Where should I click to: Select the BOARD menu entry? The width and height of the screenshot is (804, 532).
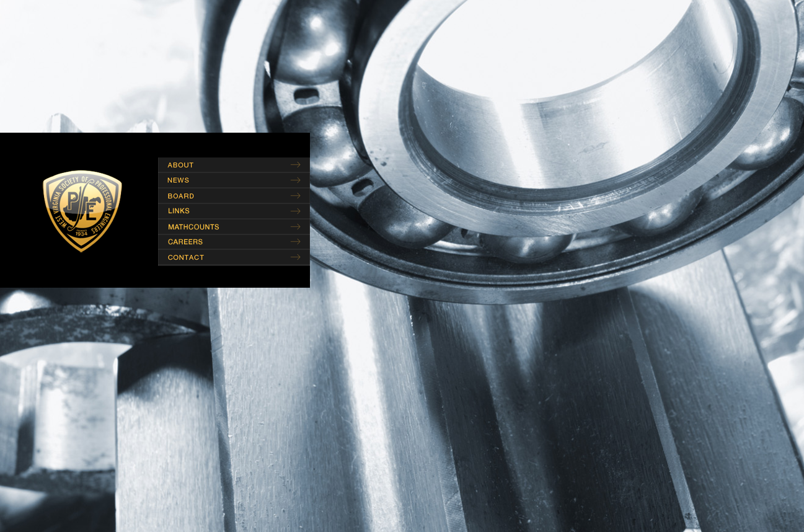[180, 196]
